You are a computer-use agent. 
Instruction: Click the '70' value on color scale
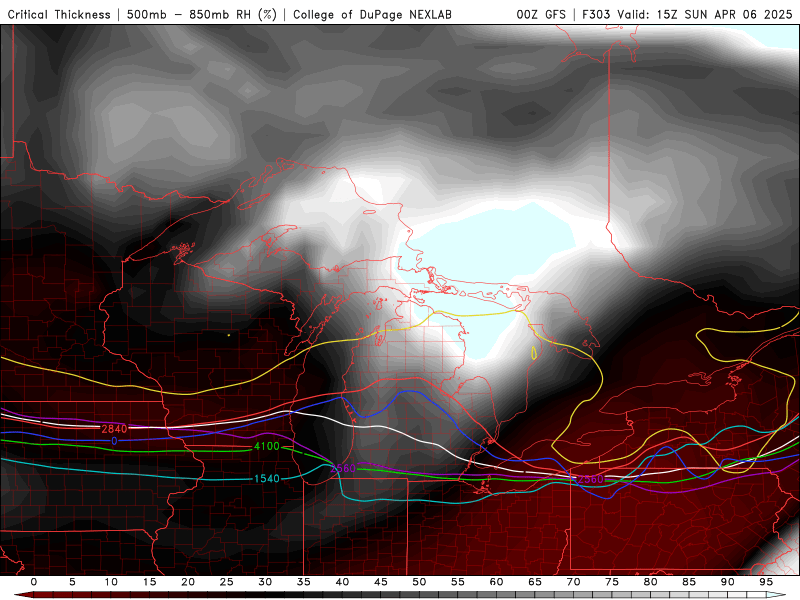coord(573,582)
